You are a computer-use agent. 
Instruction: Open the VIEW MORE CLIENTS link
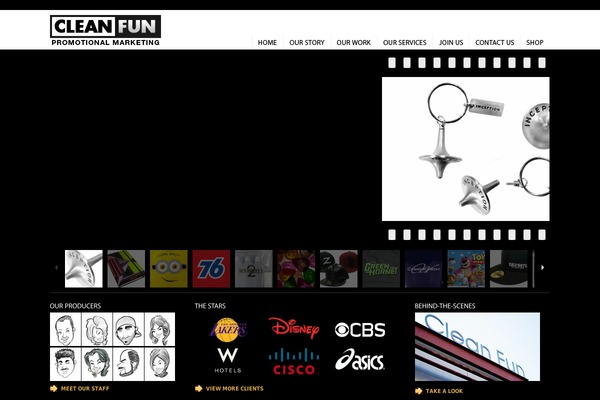click(235, 389)
